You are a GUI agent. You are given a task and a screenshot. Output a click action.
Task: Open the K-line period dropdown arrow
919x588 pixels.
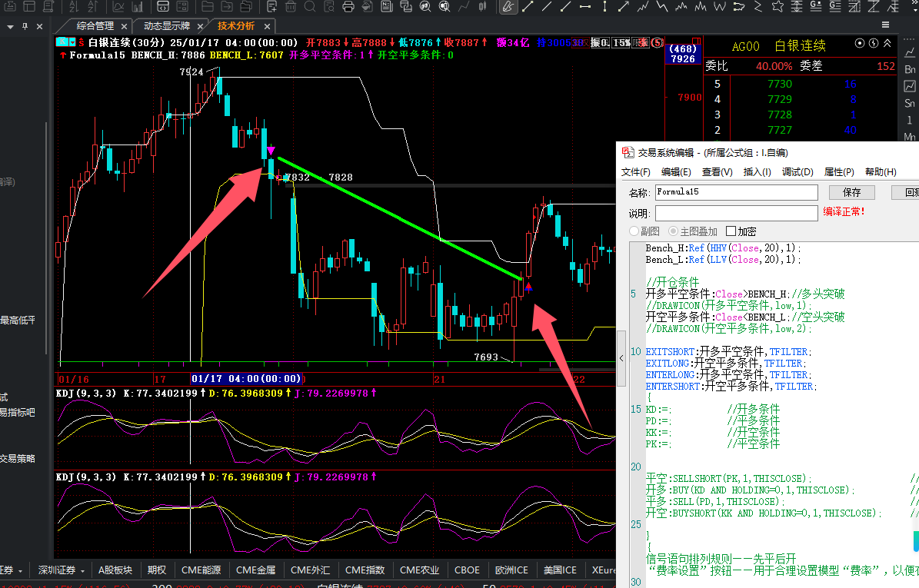pos(72,42)
